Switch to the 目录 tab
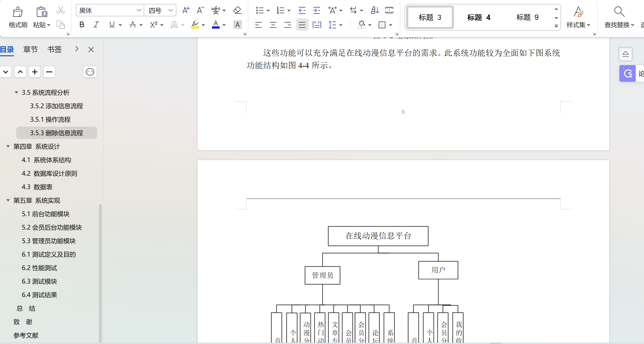 coord(7,49)
